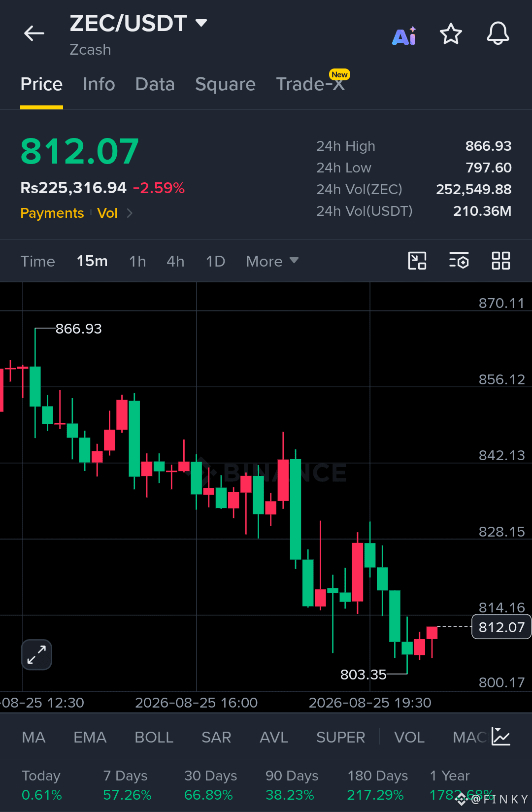Tap the 30 Days 66.89% performance

click(x=210, y=785)
